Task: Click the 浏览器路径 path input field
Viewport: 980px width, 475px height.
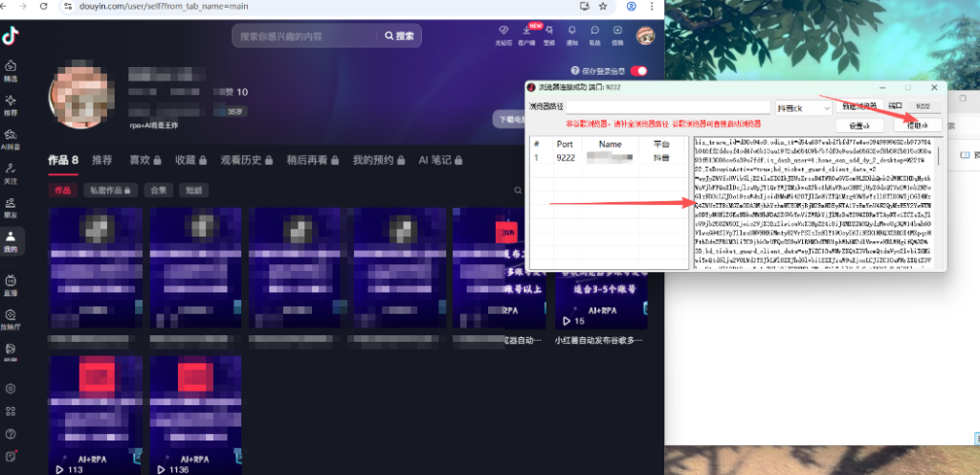Action: pos(668,107)
